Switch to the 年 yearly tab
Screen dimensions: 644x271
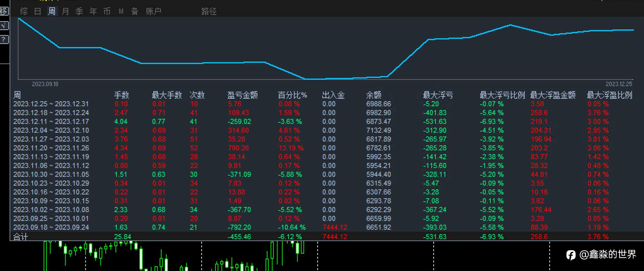(93, 12)
